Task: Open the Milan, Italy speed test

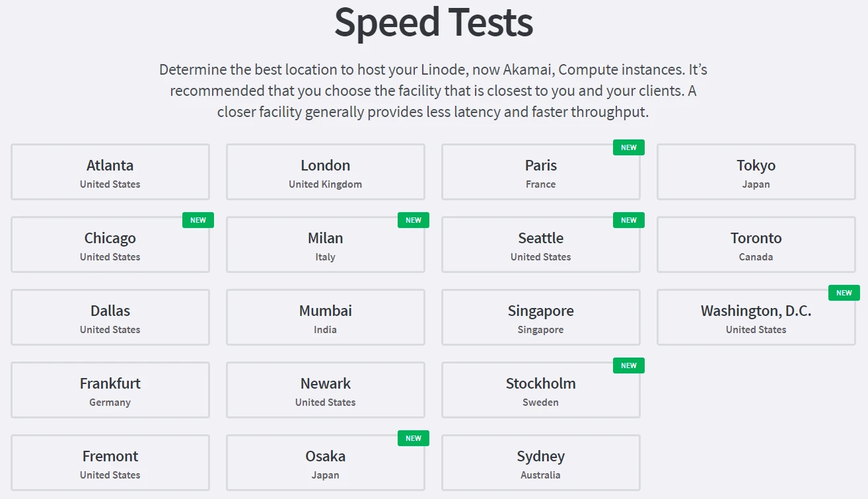Action: tap(326, 245)
